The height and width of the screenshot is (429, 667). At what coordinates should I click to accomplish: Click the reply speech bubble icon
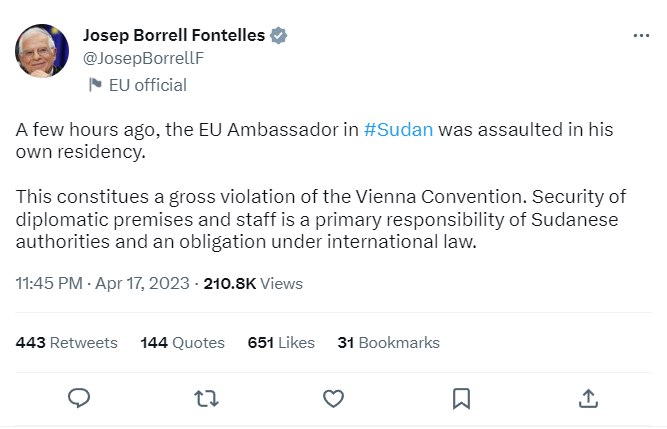(80, 399)
